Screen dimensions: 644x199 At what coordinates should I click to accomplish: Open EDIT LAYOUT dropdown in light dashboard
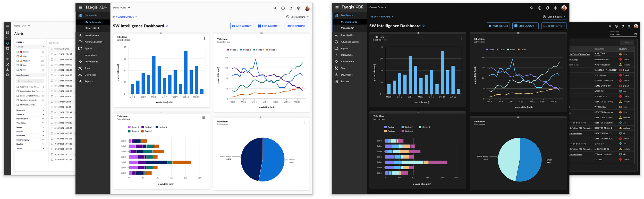269,26
